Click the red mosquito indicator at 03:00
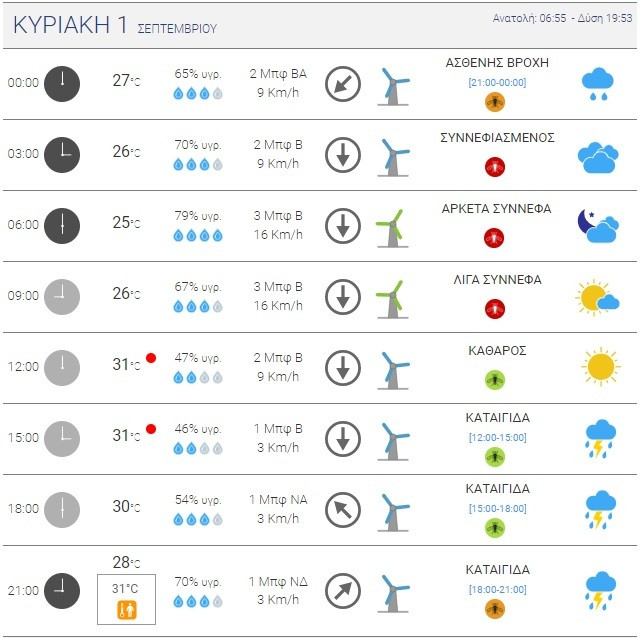This screenshot has height=638, width=640. [x=494, y=167]
